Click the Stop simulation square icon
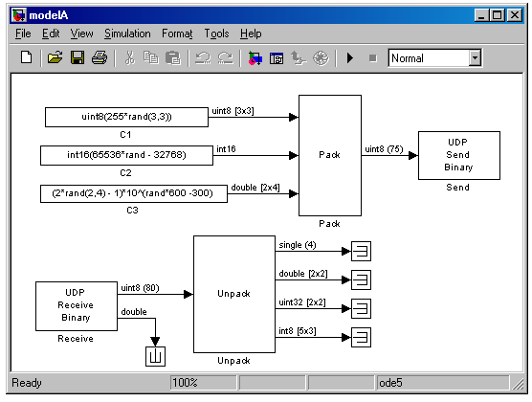The height and width of the screenshot is (402, 532). pos(372,58)
